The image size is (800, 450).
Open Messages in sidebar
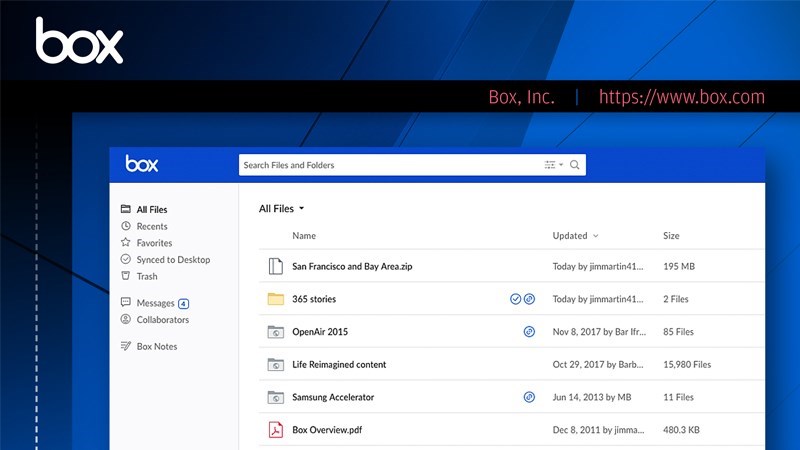coord(155,303)
